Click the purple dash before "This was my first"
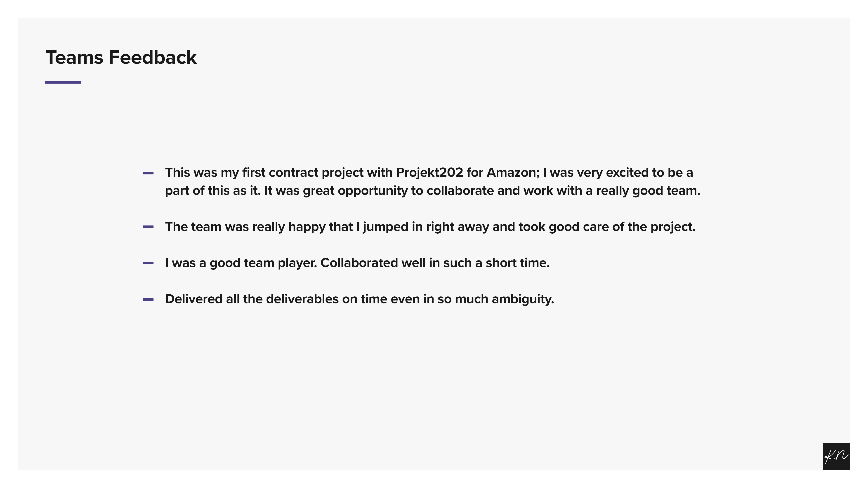This screenshot has height=488, width=868. pos(148,173)
